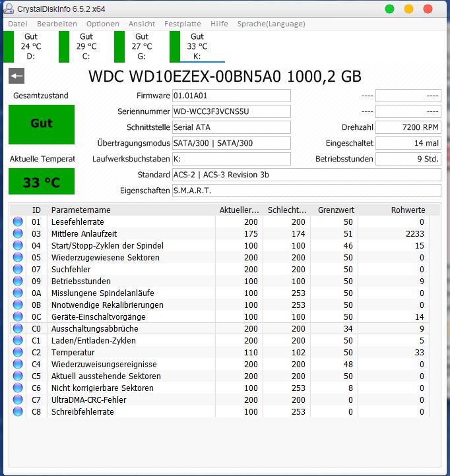Image resolution: width=450 pixels, height=476 pixels.
Task: Select status orb for Nnotwendige Rekalibrierungen
Action: [18, 305]
